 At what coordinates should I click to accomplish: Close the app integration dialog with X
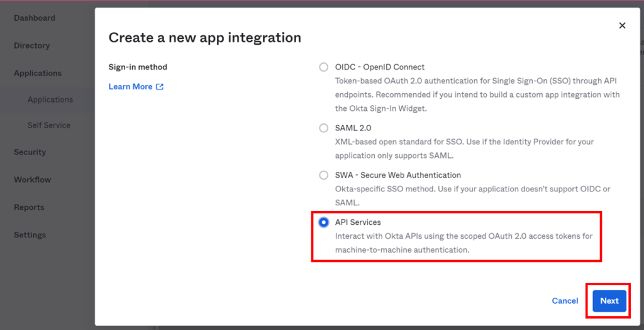tap(622, 26)
